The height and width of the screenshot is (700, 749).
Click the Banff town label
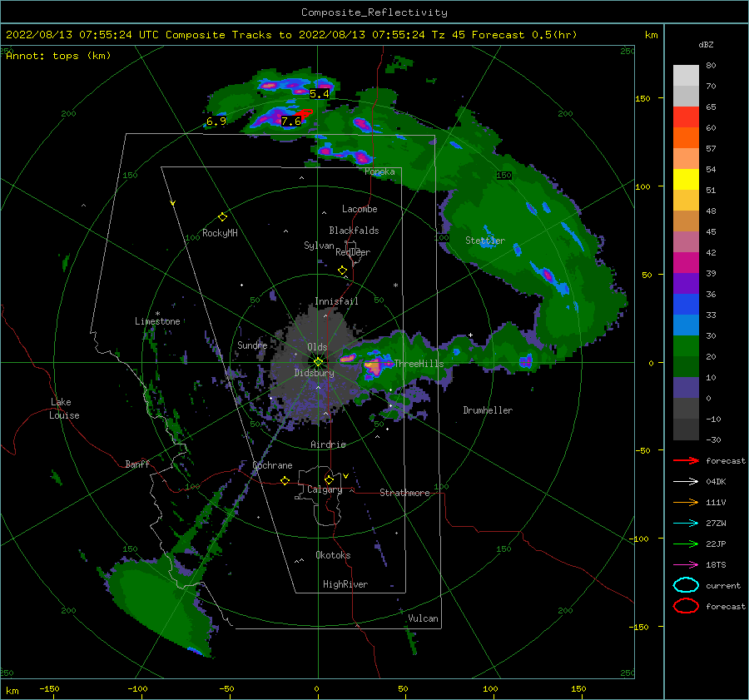coord(137,464)
